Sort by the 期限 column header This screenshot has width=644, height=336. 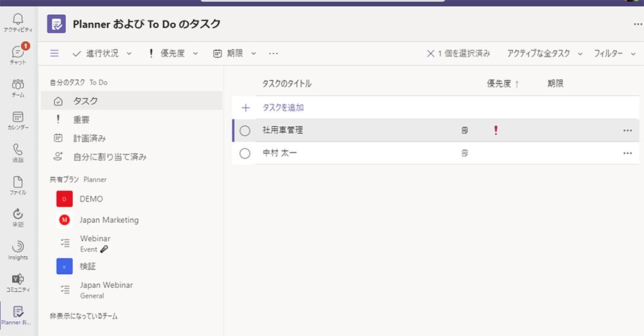tap(555, 84)
